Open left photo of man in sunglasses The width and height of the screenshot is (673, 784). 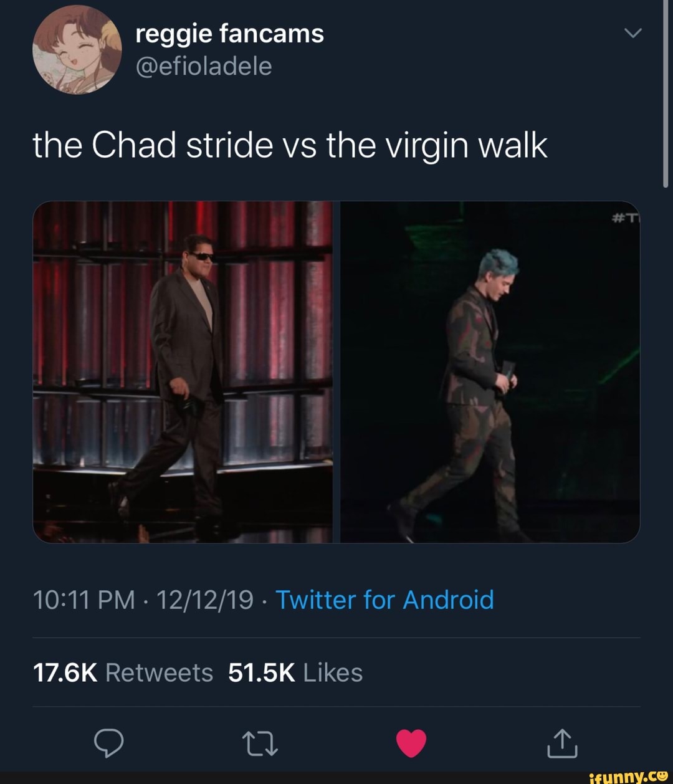click(x=183, y=372)
